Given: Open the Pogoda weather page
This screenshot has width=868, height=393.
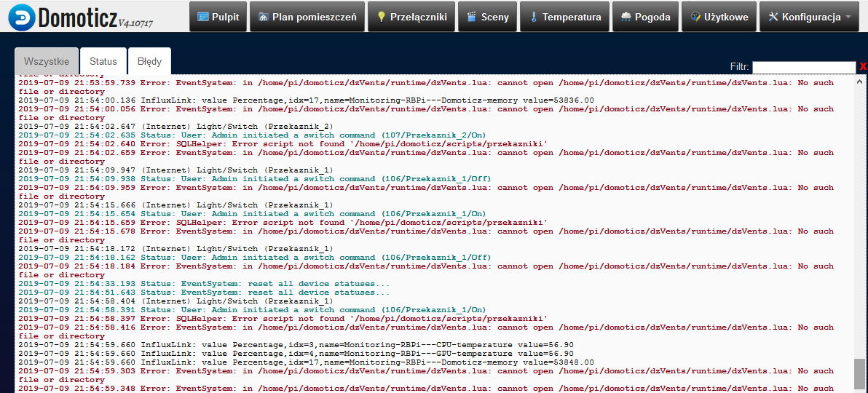Looking at the screenshot, I should coord(645,17).
